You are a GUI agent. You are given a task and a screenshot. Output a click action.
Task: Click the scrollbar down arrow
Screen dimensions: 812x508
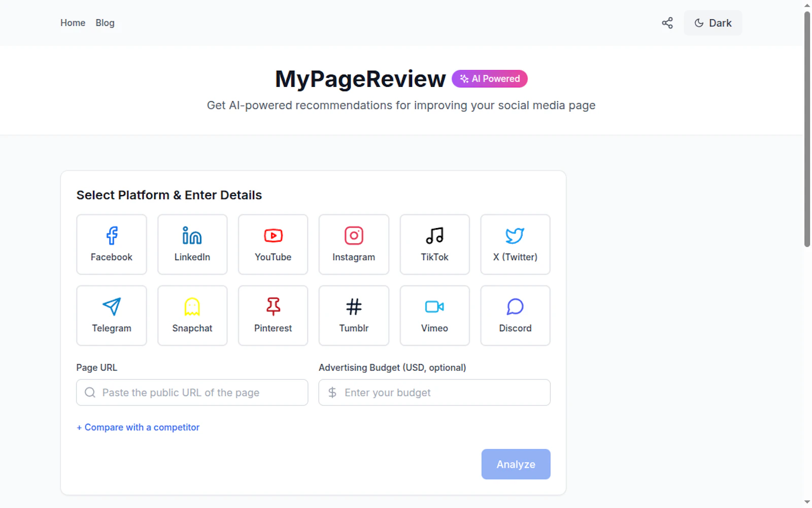807,502
